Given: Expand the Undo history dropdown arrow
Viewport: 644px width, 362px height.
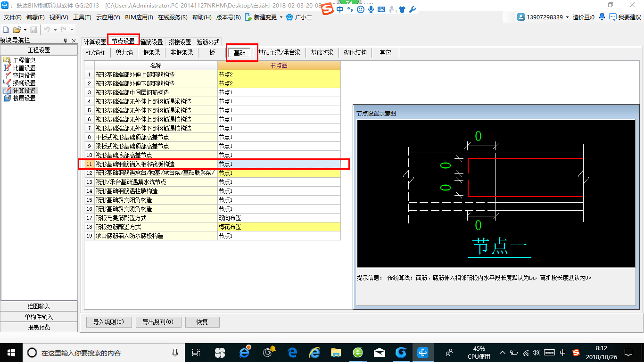Looking at the screenshot, I should point(55,30).
